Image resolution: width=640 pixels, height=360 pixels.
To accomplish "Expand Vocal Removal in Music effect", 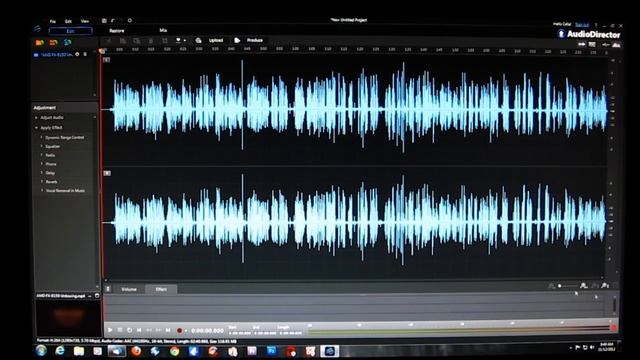I will [x=42, y=190].
